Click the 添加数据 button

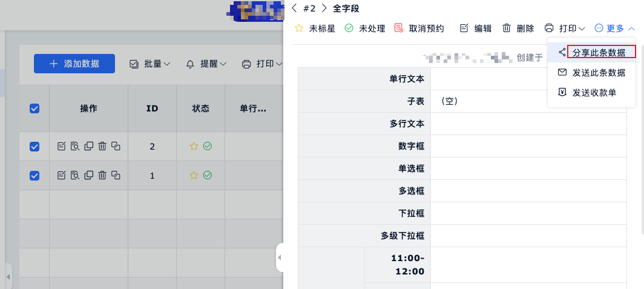pos(74,64)
